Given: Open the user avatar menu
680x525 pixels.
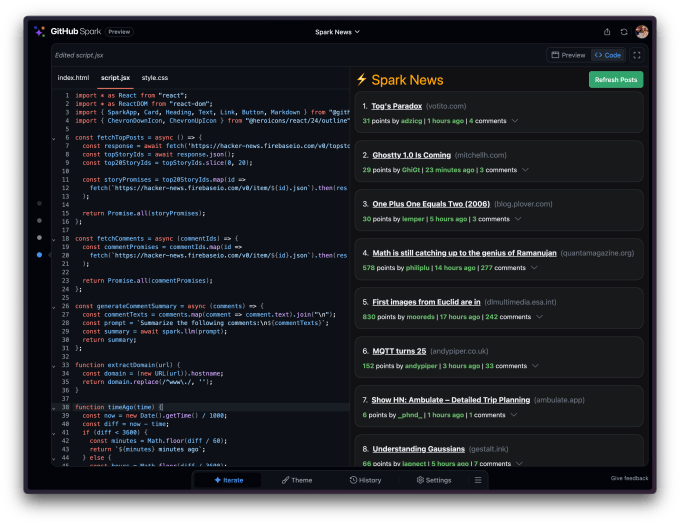Looking at the screenshot, I should point(642,32).
